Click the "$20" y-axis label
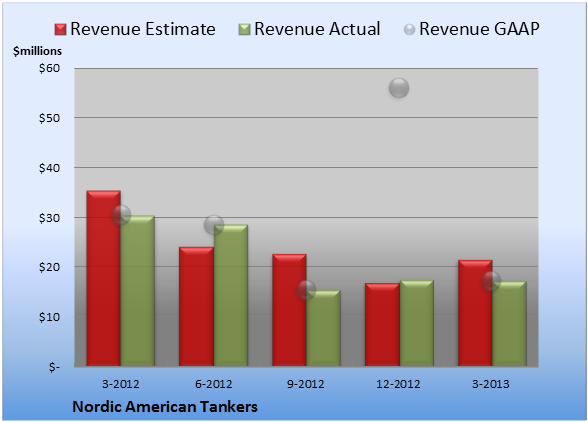 (50, 267)
